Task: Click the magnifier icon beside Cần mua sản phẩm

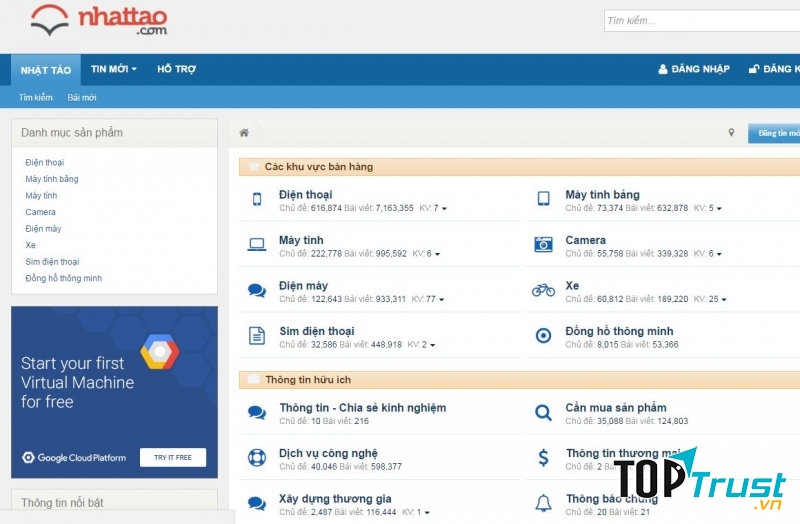Action: (x=543, y=412)
